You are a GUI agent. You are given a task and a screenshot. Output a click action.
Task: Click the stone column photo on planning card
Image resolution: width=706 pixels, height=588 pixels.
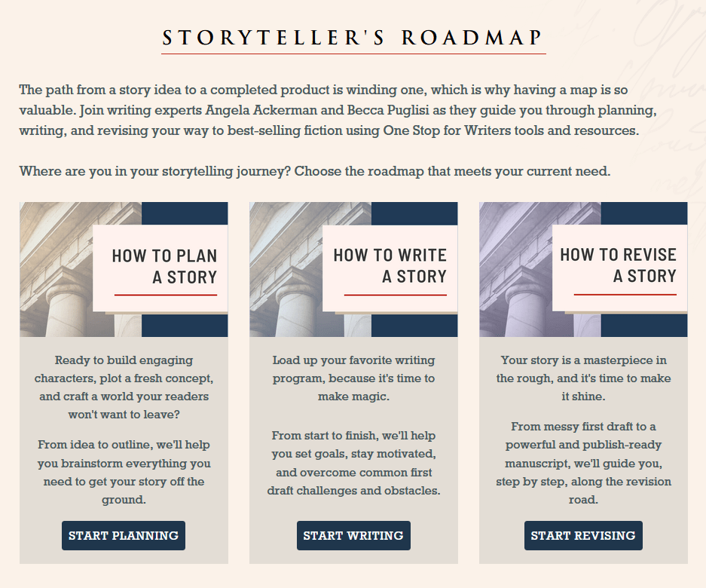(x=57, y=269)
